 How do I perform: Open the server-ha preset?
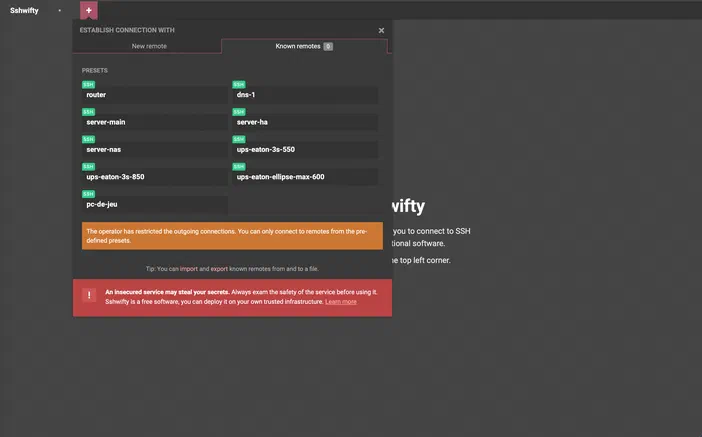click(305, 122)
